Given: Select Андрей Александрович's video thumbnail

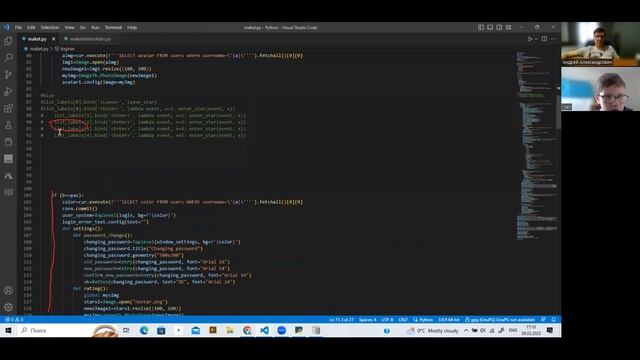Looking at the screenshot, I should point(600,44).
